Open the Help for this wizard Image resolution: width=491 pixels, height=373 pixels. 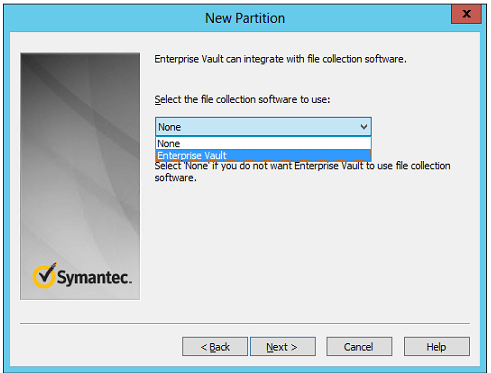pyautogui.click(x=437, y=347)
